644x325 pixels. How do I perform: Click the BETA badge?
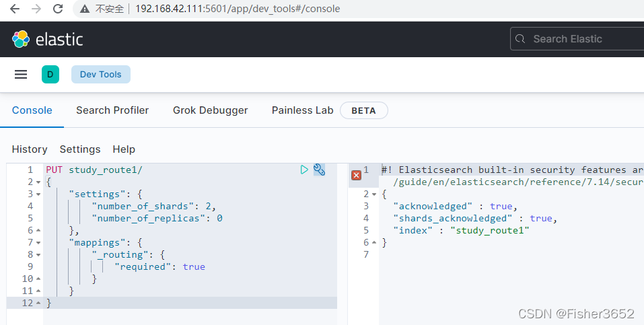(363, 110)
